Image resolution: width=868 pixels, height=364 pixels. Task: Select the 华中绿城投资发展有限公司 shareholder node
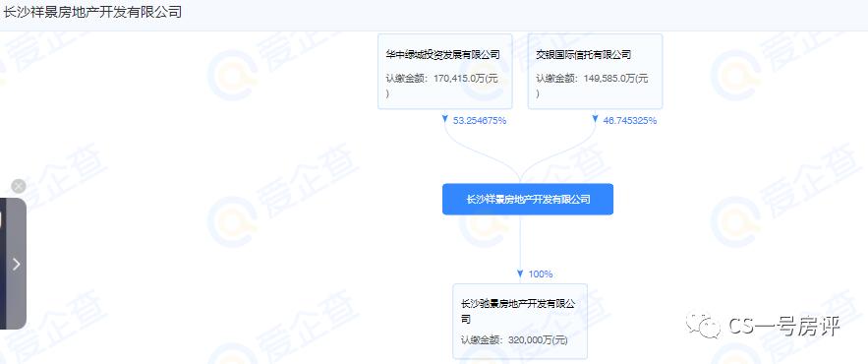(x=445, y=72)
